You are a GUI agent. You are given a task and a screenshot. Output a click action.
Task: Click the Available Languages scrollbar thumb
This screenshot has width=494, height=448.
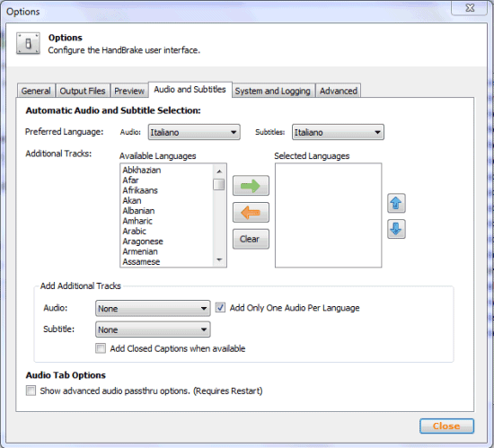[x=219, y=184]
